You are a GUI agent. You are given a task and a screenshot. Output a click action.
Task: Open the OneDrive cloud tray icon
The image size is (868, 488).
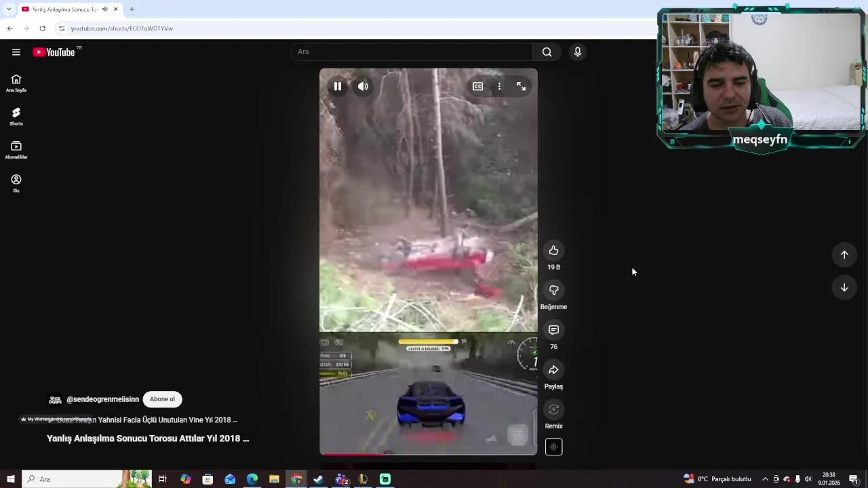(x=787, y=479)
